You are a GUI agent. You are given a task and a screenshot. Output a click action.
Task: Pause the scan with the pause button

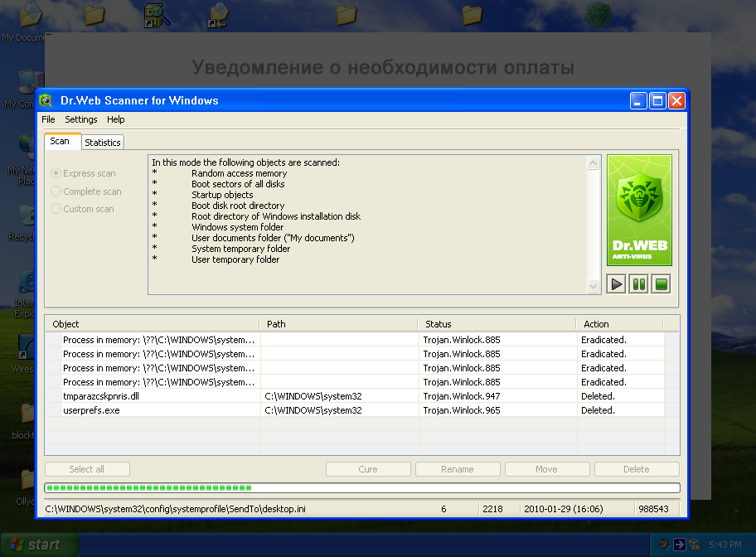639,284
